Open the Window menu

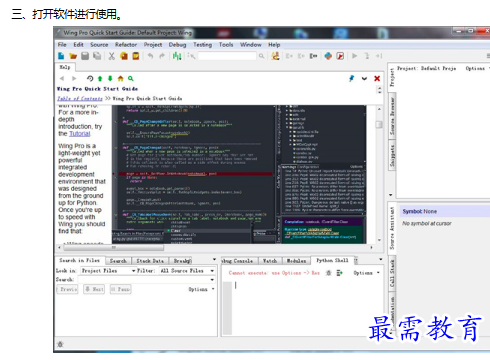[251, 44]
